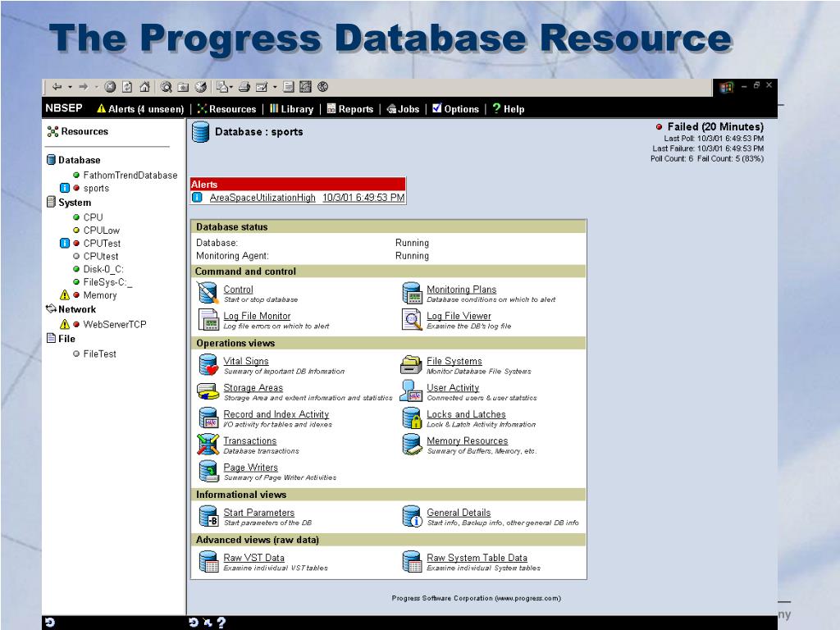Open the Alerts (4 unseen) menu
This screenshot has height=630, width=840.
pyautogui.click(x=140, y=109)
